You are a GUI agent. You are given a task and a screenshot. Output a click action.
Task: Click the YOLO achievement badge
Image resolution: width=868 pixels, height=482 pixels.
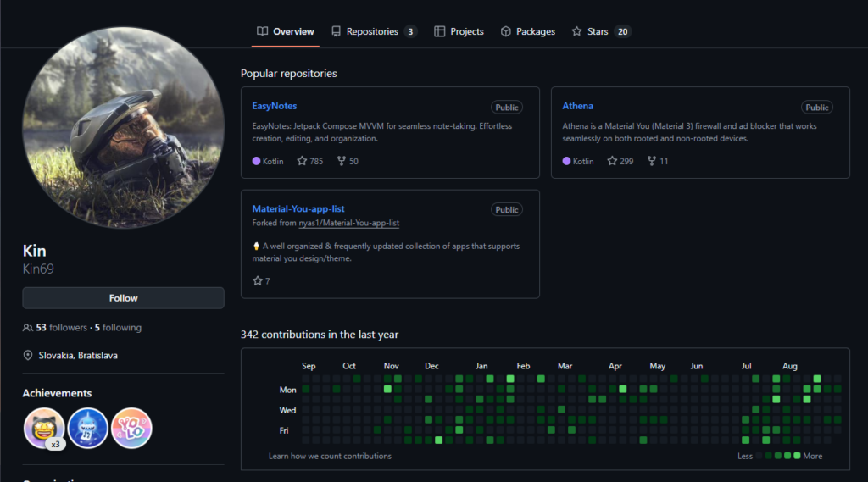pos(131,429)
